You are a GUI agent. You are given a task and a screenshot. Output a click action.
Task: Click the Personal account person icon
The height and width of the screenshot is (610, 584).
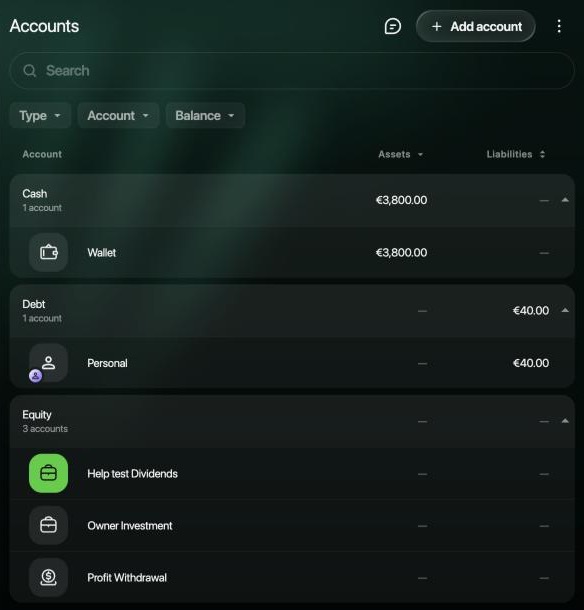click(x=48, y=363)
